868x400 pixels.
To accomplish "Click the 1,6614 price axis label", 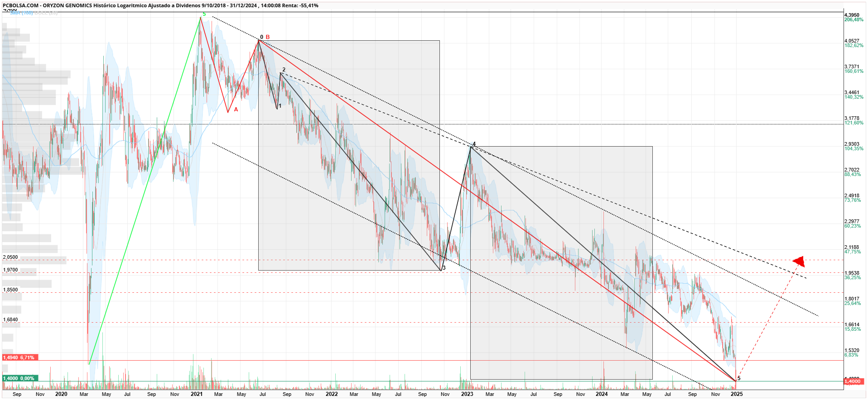I will [852, 324].
